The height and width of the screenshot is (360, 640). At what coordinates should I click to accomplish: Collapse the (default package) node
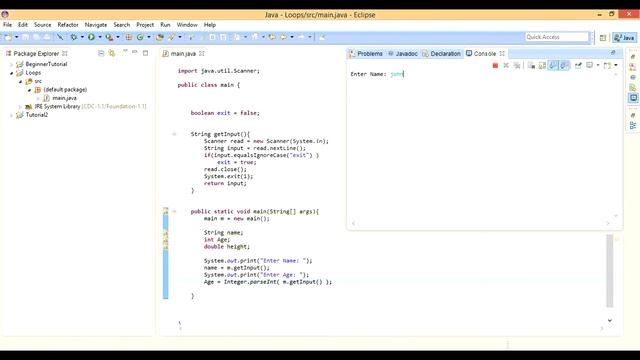pos(29,90)
